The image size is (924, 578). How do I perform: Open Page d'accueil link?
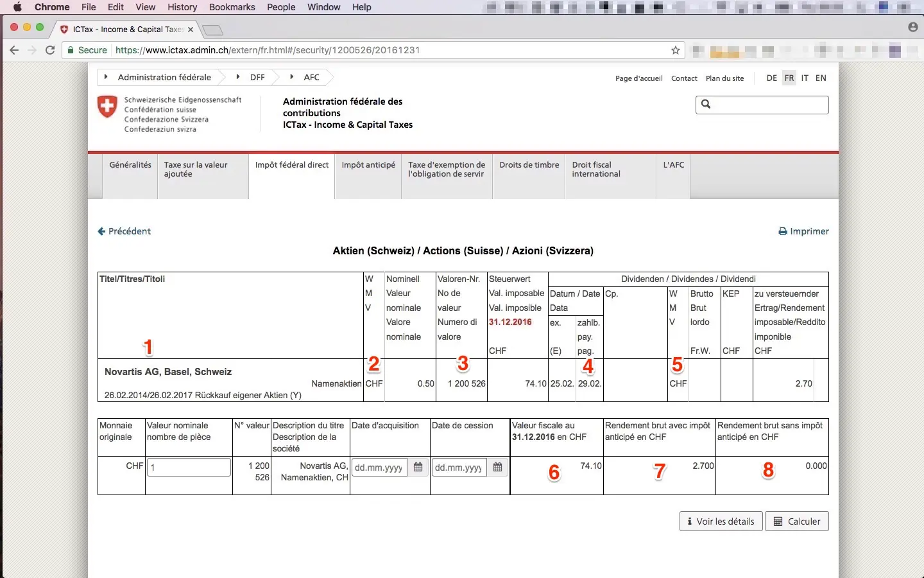639,78
